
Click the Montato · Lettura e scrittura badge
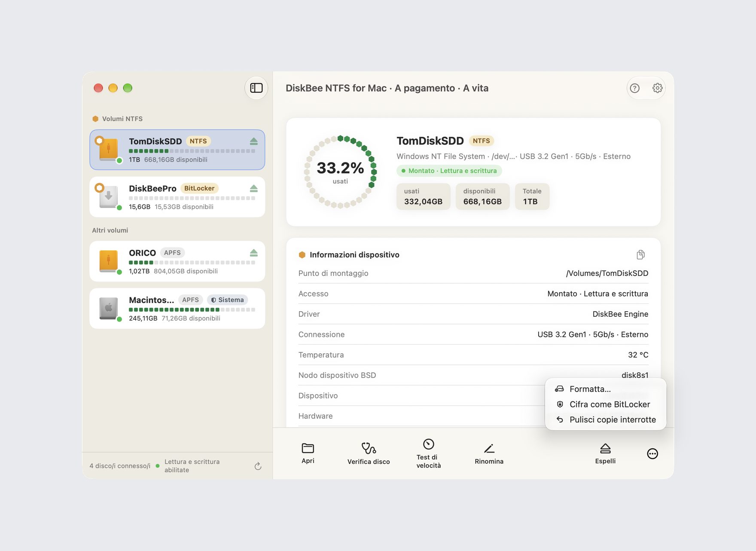click(x=449, y=171)
